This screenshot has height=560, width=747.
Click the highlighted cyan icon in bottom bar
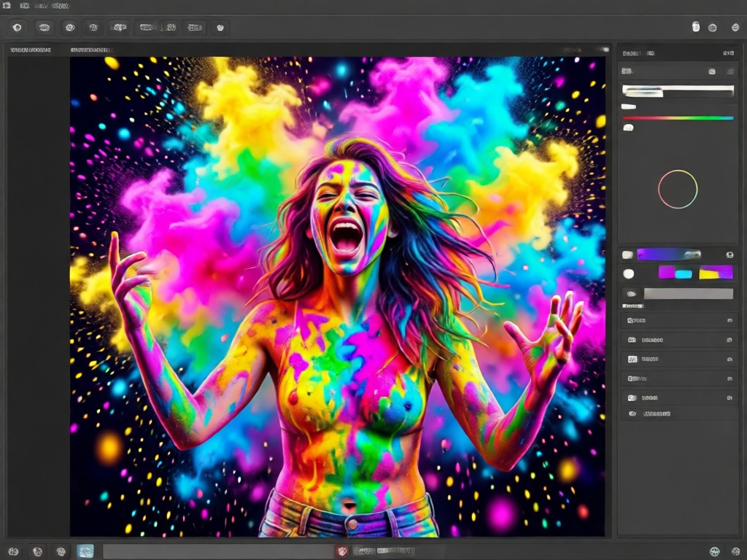click(x=85, y=551)
